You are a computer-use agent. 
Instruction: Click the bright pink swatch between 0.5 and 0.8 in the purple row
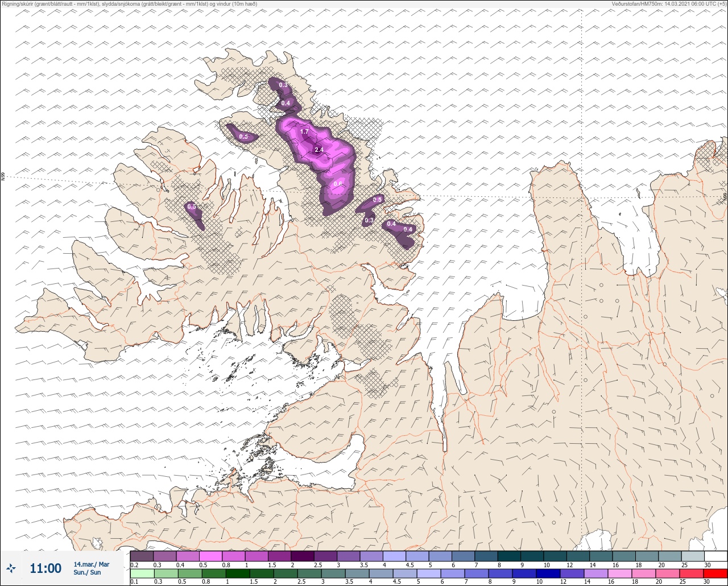click(x=210, y=556)
